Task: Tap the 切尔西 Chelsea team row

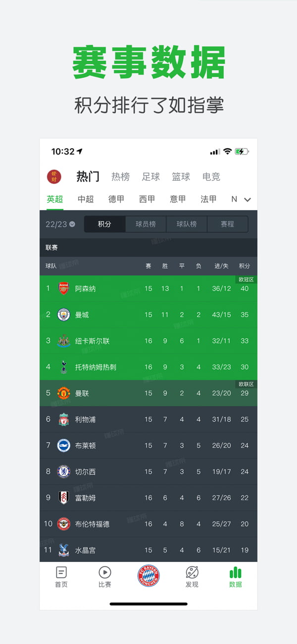Action: [x=148, y=472]
